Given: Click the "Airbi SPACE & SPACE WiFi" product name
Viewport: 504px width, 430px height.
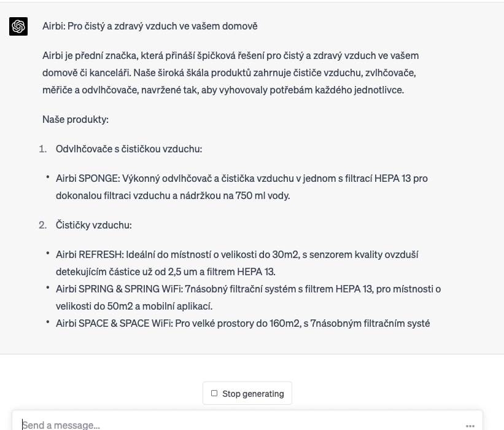Looking at the screenshot, I should pyautogui.click(x=114, y=323).
